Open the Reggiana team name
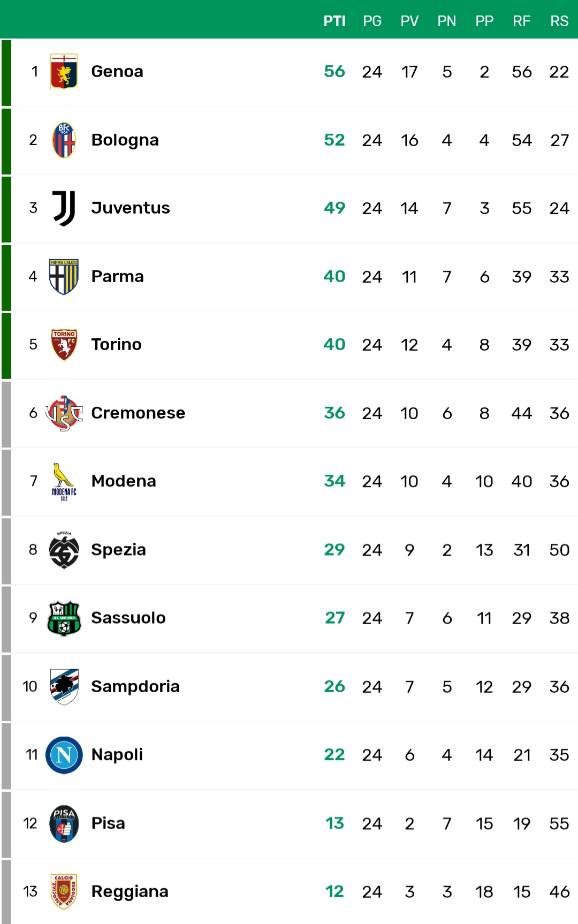Image resolution: width=578 pixels, height=924 pixels. coord(130,891)
